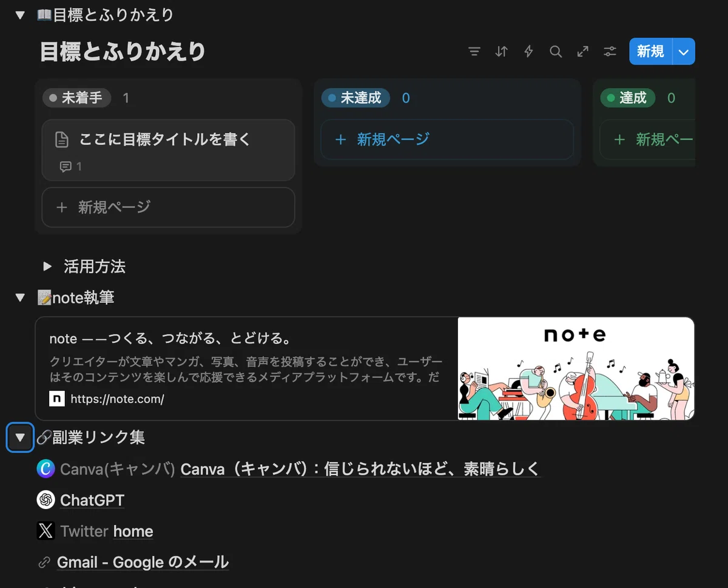Open the ChatGPT link
This screenshot has width=728, height=588.
coord(92,500)
